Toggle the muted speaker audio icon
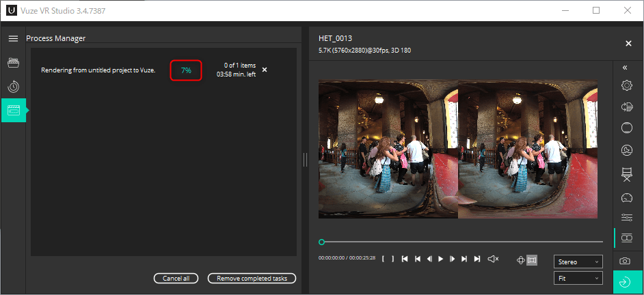 point(494,259)
